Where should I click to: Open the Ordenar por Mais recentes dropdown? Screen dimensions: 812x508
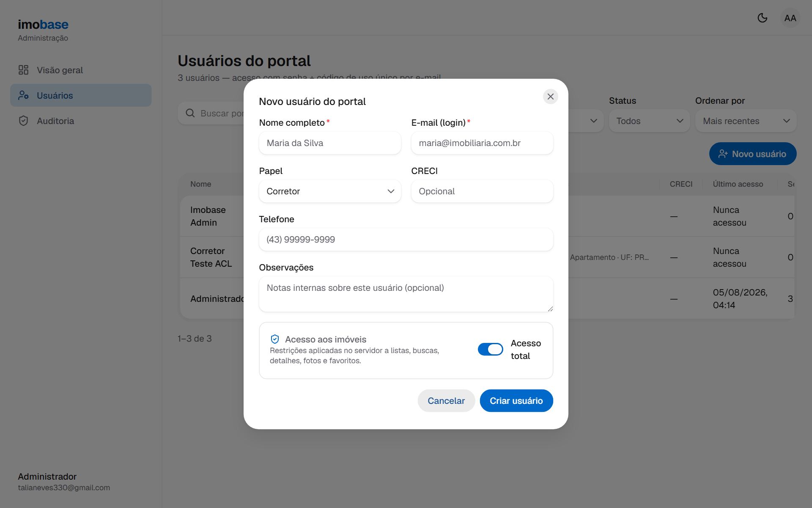[x=746, y=121]
